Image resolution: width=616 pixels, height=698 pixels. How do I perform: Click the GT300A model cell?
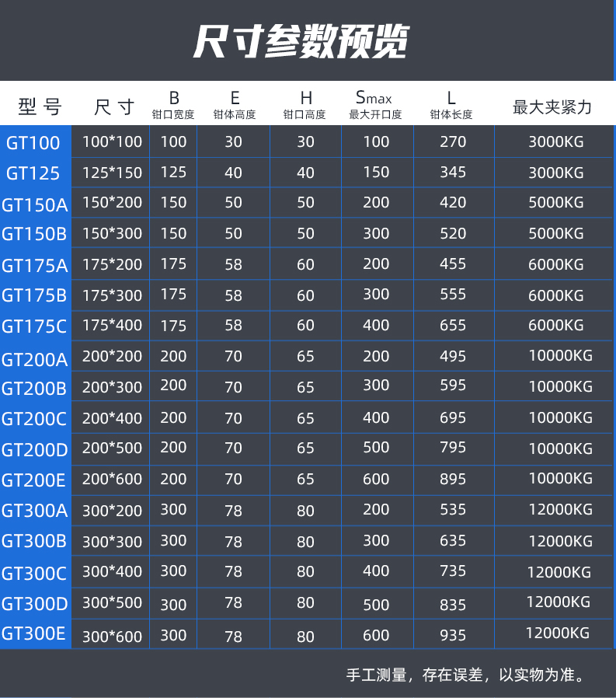click(x=35, y=511)
